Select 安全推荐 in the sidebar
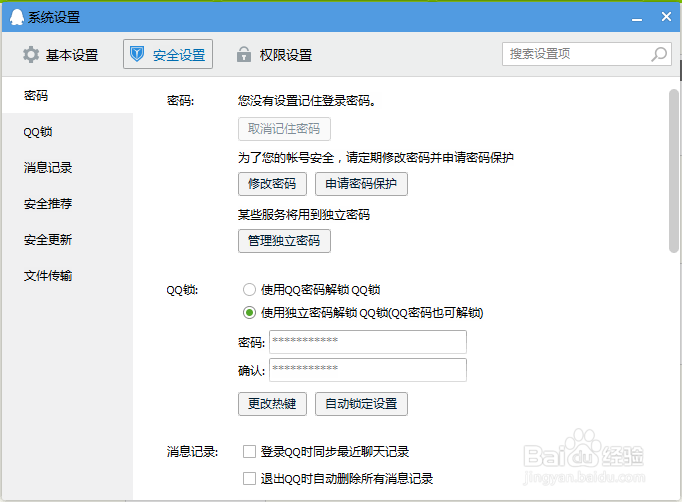Image resolution: width=682 pixels, height=502 pixels. pyautogui.click(x=67, y=204)
